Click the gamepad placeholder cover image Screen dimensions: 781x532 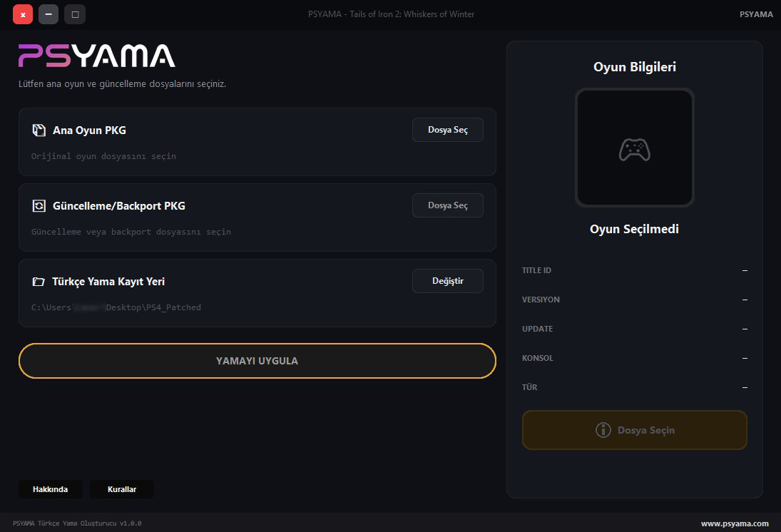pyautogui.click(x=635, y=148)
